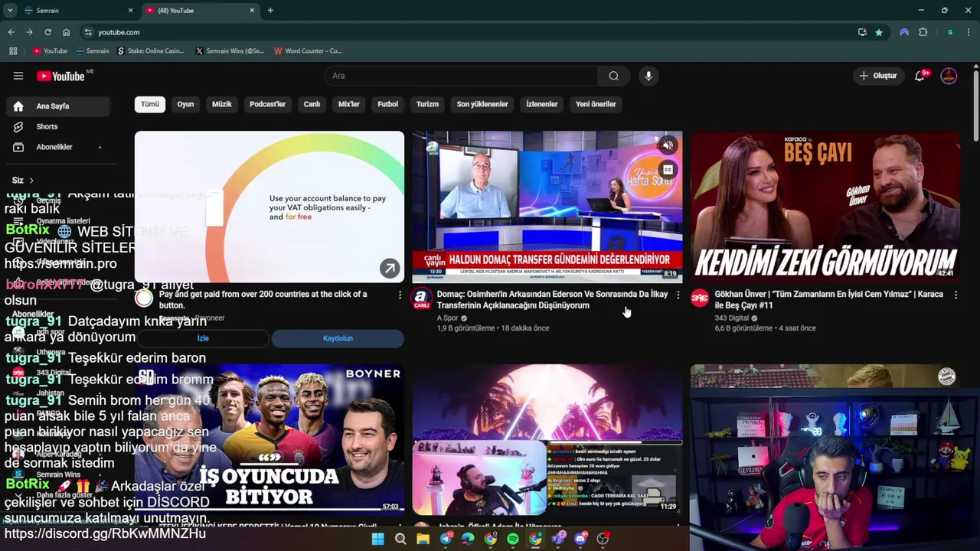Reload the YouTube page
Viewport: 980px width, 551px height.
(47, 32)
